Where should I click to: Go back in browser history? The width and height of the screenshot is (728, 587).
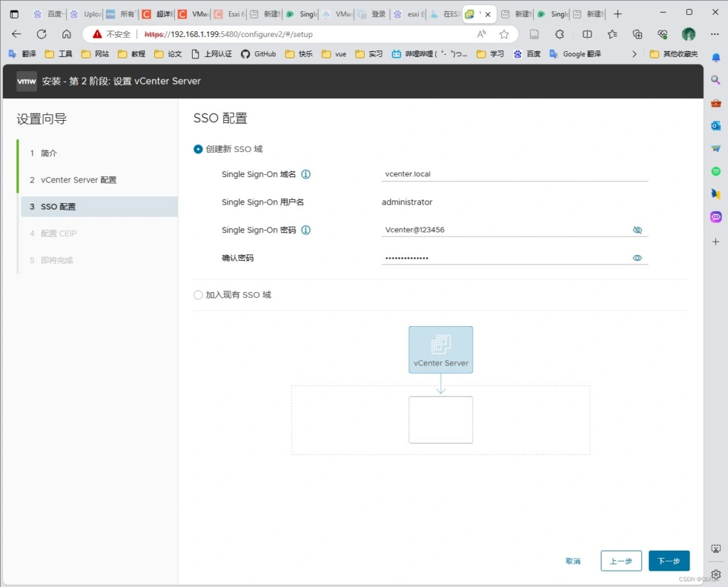(16, 34)
